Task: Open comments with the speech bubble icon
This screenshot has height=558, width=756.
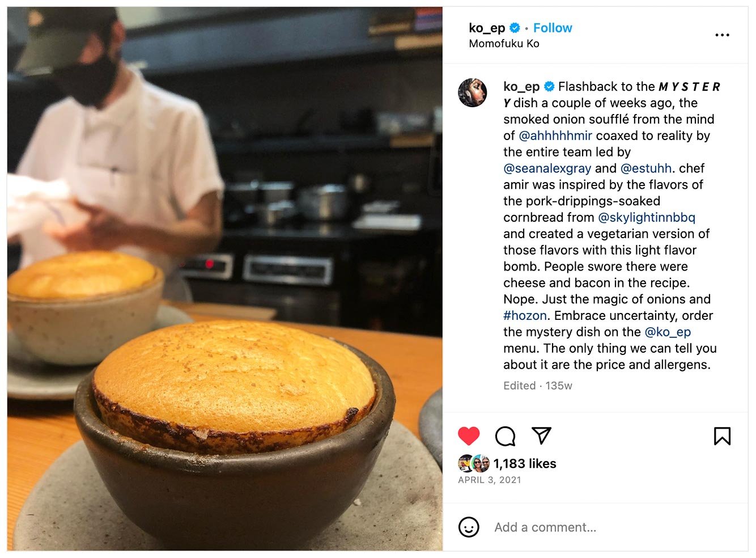Action: click(x=505, y=436)
